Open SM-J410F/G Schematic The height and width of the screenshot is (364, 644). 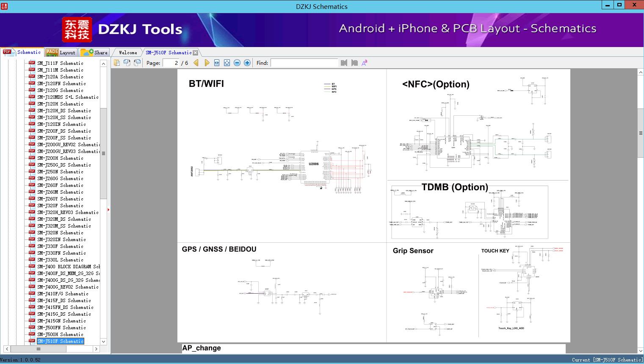tap(63, 294)
